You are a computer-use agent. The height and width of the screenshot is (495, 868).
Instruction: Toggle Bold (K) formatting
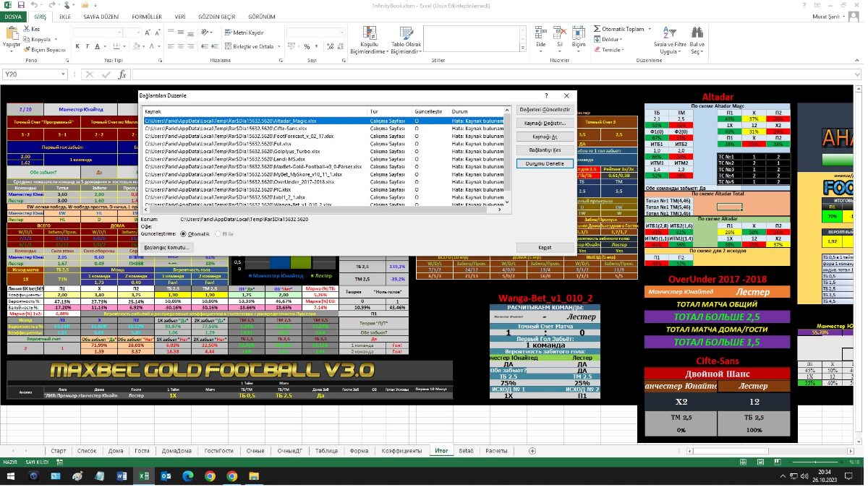77,46
